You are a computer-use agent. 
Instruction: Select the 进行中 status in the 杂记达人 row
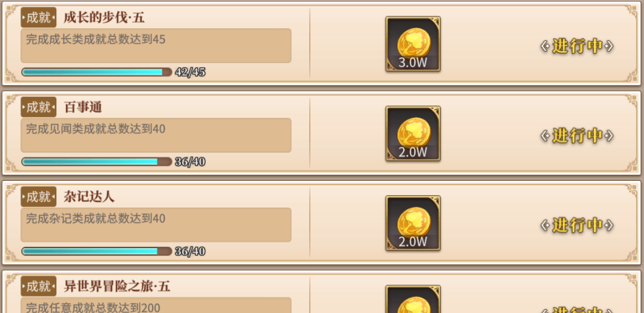[577, 225]
